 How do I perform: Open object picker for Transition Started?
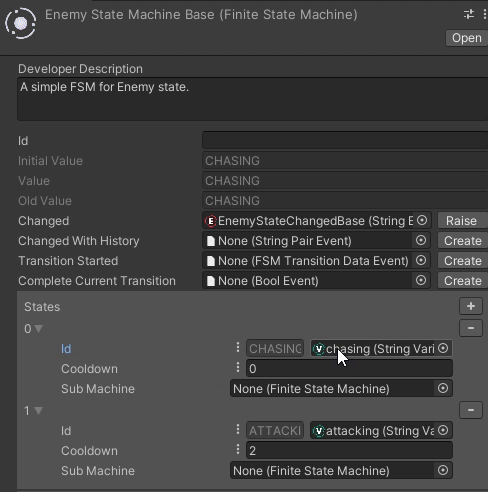pyautogui.click(x=421, y=260)
